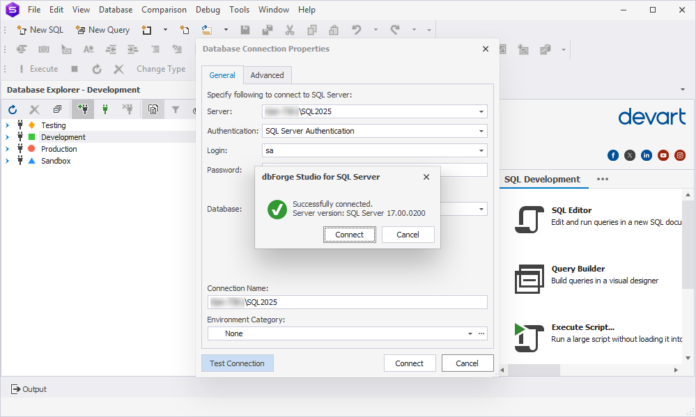
Task: Expand the Development connection node
Action: point(7,137)
